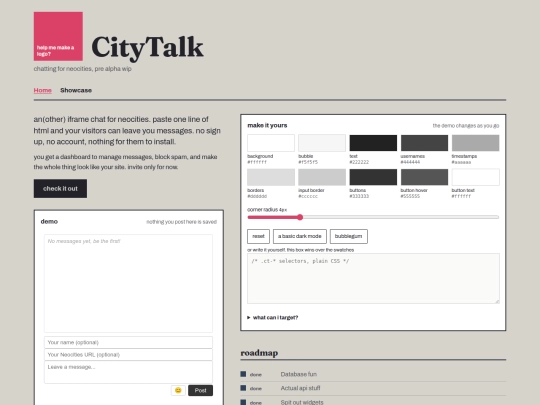The width and height of the screenshot is (540, 405).
Task: Open the input border color swatch
Action: [x=322, y=177]
